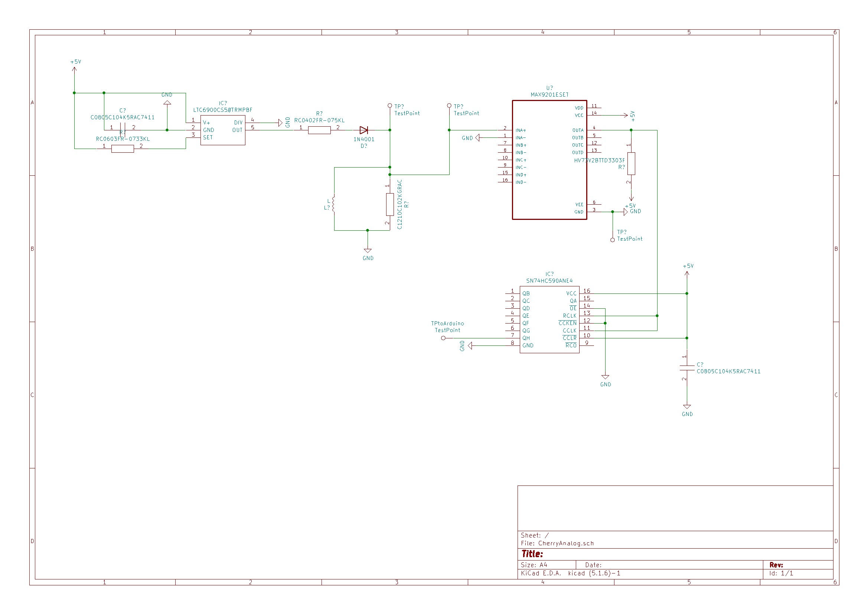Select the C1210C102KGRAC component rectangle
This screenshot has width=868, height=614.
(390, 204)
